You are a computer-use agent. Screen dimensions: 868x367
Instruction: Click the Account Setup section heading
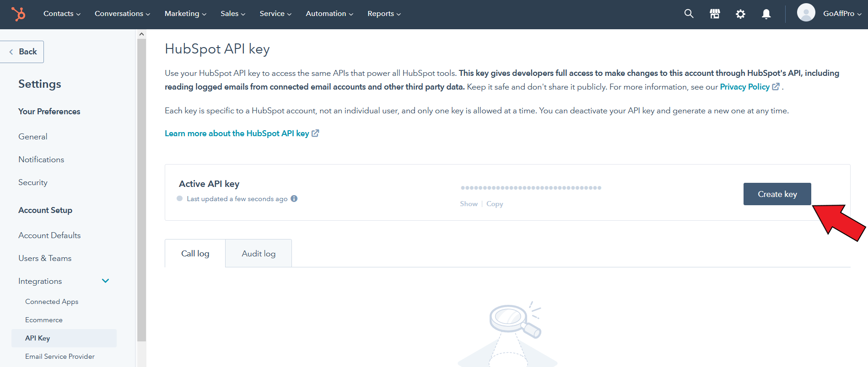pyautogui.click(x=45, y=210)
